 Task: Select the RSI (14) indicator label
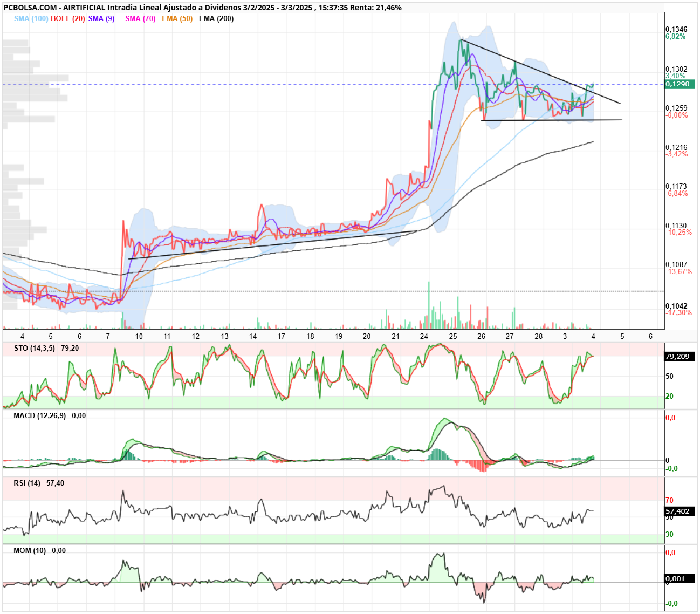pyautogui.click(x=27, y=483)
